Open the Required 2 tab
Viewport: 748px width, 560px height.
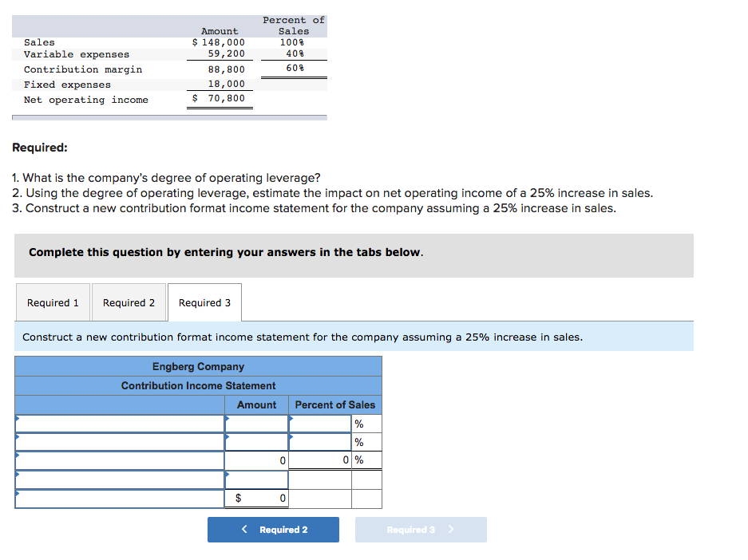pyautogui.click(x=129, y=302)
